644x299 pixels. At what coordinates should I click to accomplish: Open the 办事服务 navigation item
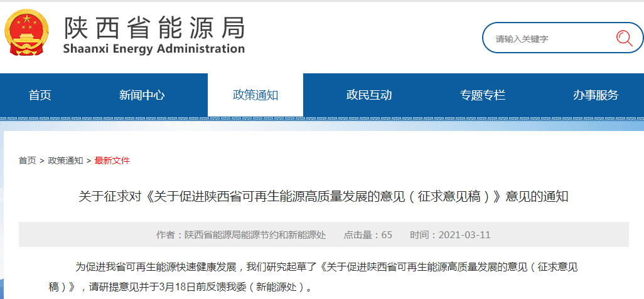(x=596, y=95)
